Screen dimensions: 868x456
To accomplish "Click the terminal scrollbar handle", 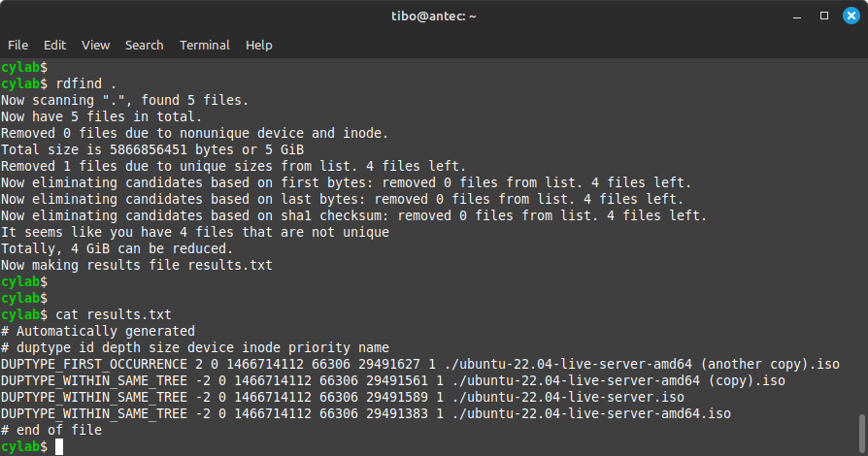I will (862, 434).
